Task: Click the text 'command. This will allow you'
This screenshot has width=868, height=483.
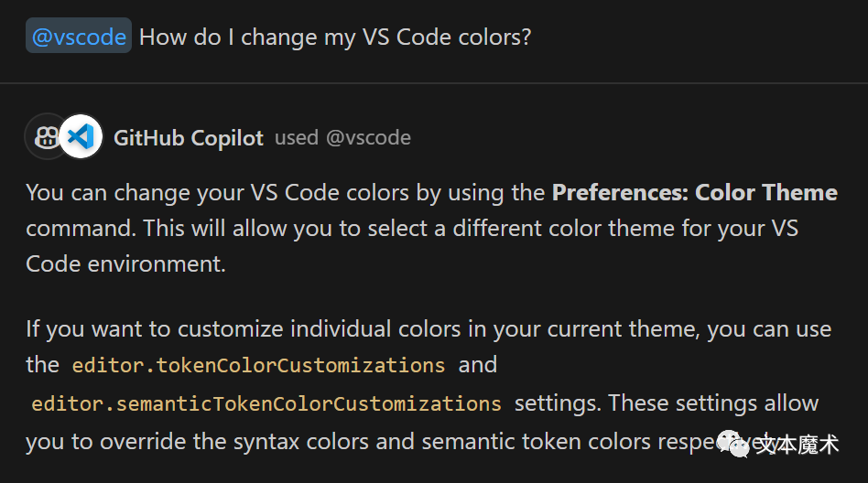Action: pyautogui.click(x=181, y=229)
